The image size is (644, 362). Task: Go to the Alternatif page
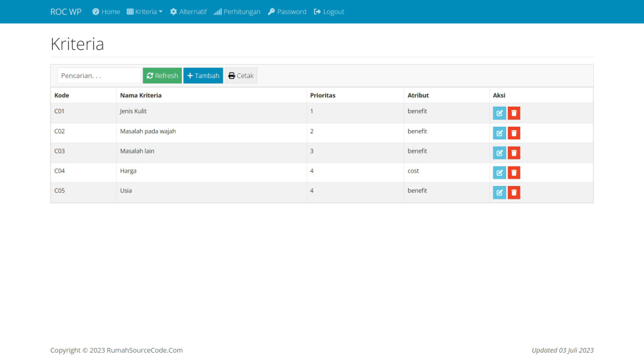(x=188, y=12)
